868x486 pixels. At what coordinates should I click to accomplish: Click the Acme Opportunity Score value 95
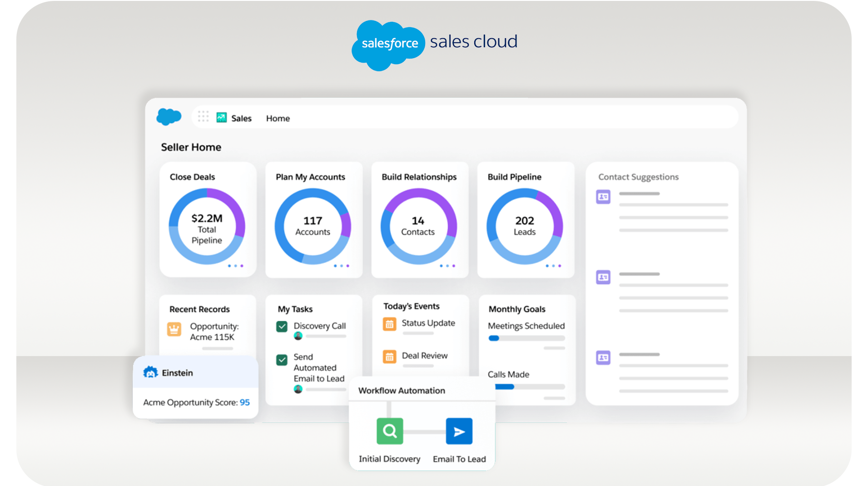pos(245,402)
